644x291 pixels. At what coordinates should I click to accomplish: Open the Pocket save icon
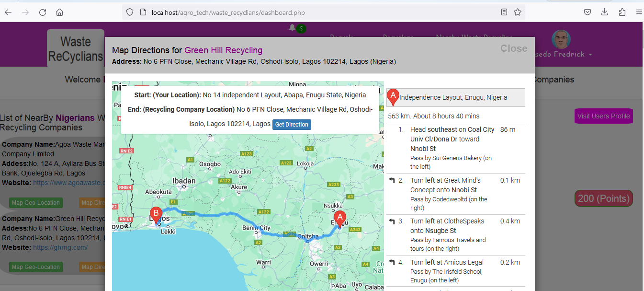(587, 12)
